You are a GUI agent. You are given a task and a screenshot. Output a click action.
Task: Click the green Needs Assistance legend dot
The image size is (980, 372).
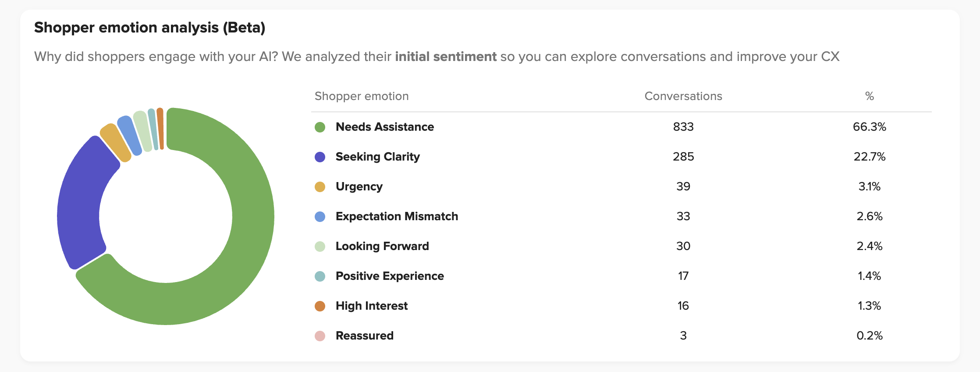[x=320, y=127]
